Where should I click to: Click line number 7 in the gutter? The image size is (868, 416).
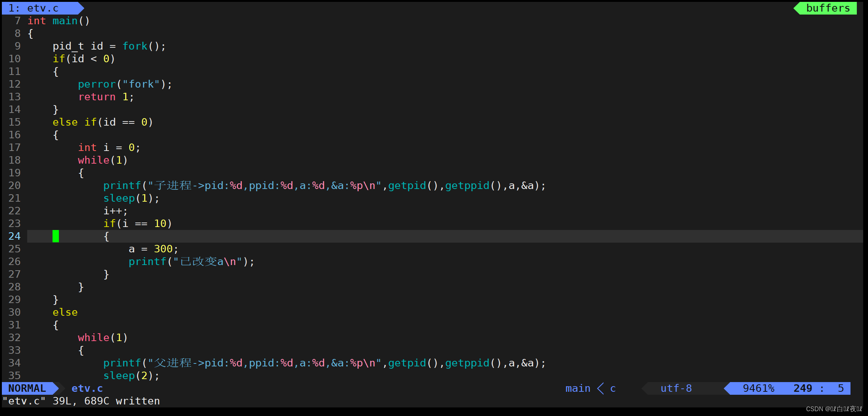[x=18, y=21]
